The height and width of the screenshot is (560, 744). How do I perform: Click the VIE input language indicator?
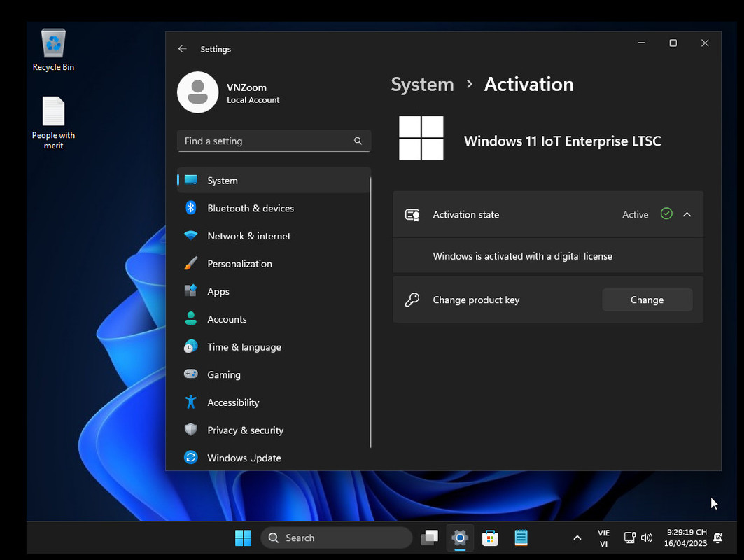(x=603, y=538)
